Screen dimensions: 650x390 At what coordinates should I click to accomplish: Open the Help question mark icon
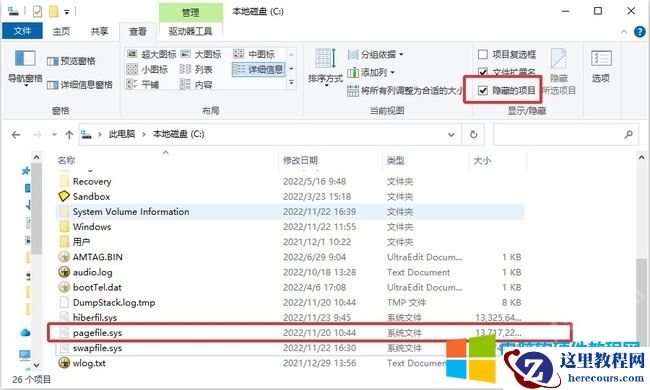[x=640, y=31]
